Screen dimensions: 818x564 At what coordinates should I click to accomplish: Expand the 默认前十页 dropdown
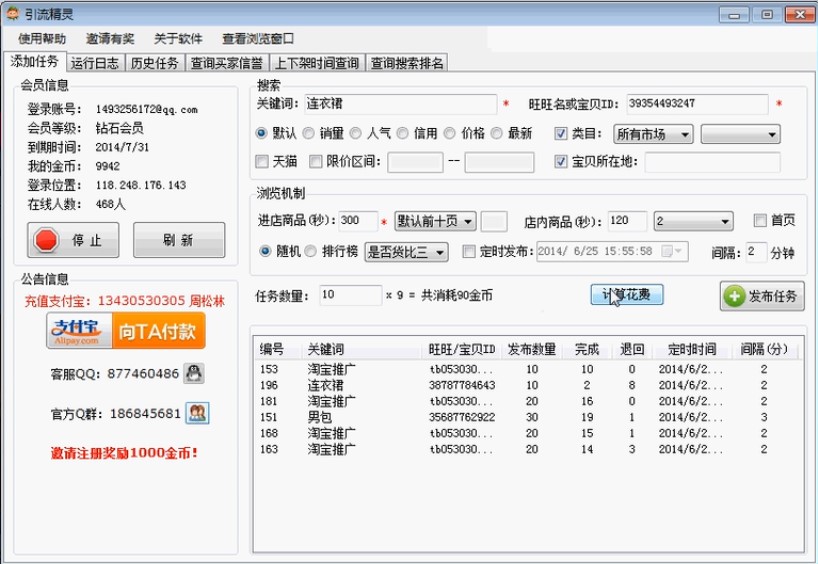[x=434, y=221]
